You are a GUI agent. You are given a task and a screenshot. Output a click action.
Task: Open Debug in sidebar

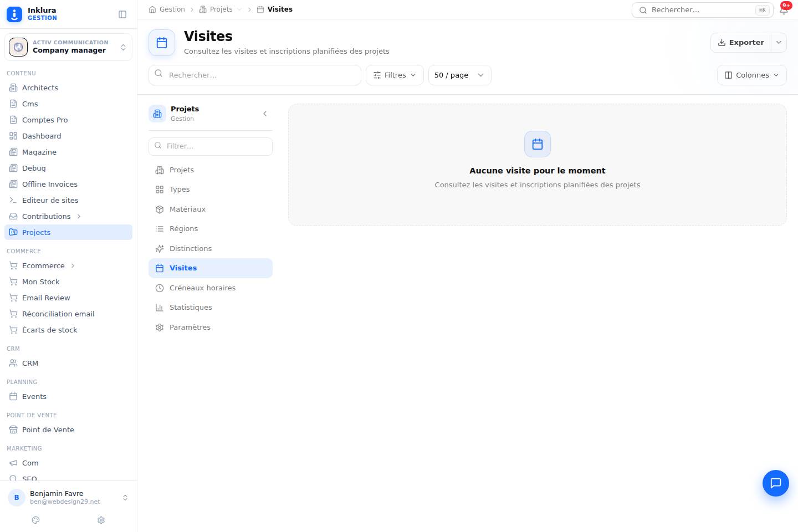point(68,168)
